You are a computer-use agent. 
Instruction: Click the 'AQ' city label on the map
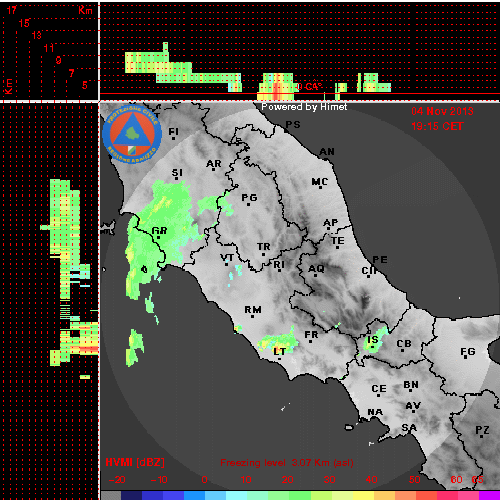point(316,269)
